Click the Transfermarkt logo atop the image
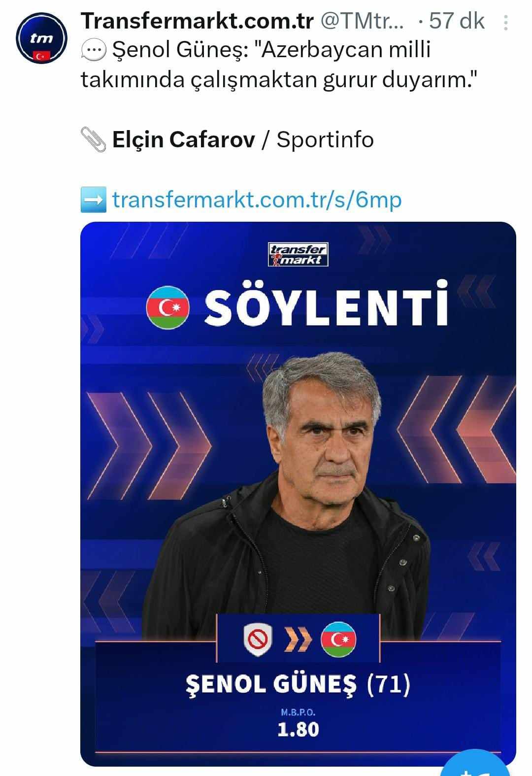Screen dimensions: 532x776 click(x=298, y=255)
